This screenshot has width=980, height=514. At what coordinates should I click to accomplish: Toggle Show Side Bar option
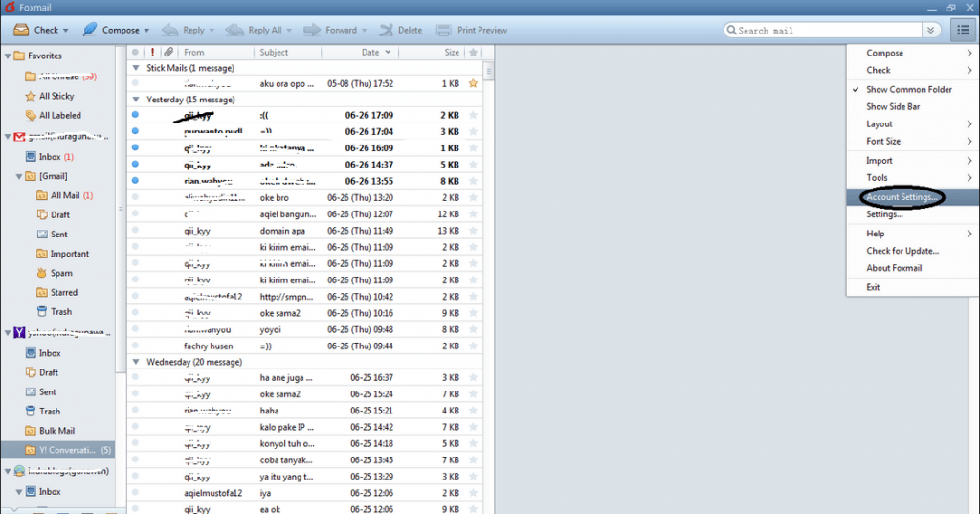pos(893,107)
